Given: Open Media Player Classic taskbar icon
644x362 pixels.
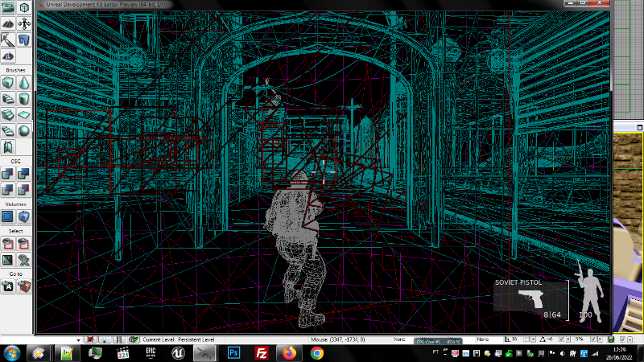Looking at the screenshot, I should [123, 353].
